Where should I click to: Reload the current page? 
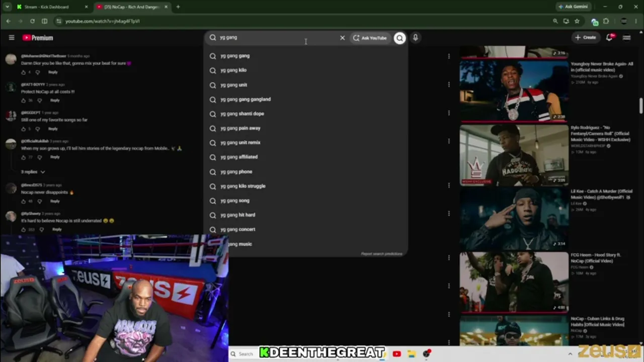point(32,21)
